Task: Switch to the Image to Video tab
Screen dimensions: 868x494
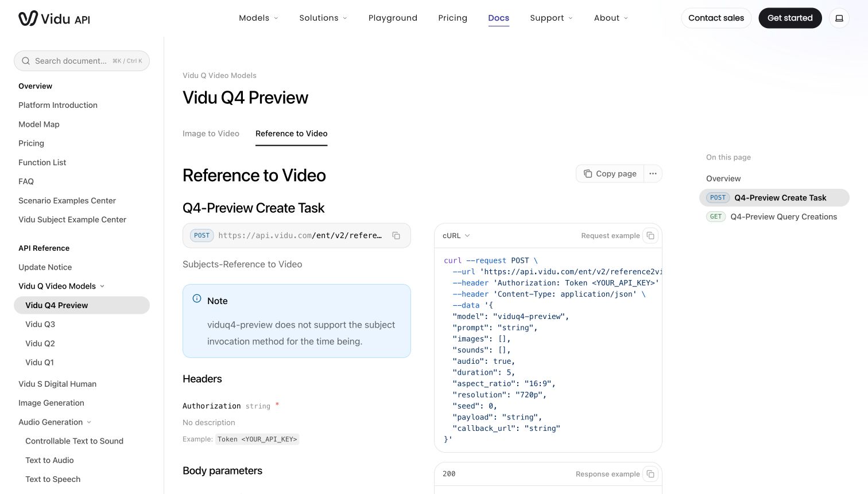Action: coord(211,134)
